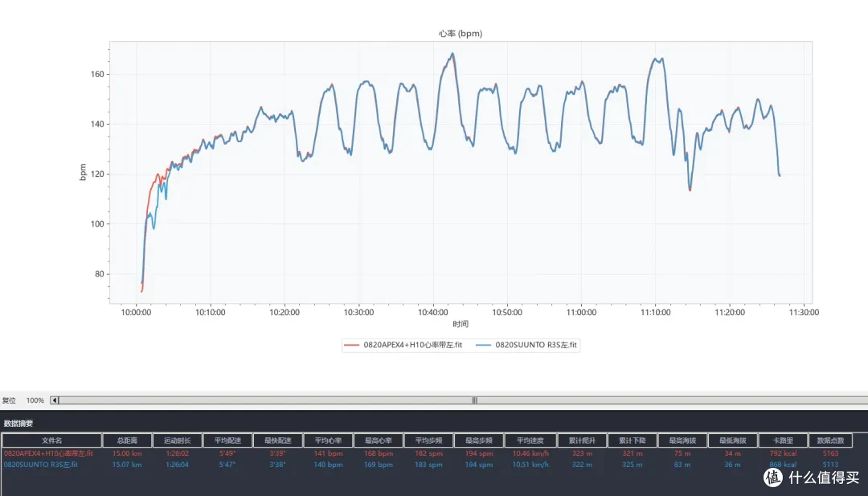Click the 141 bpm average heart rate cell

tap(328, 453)
